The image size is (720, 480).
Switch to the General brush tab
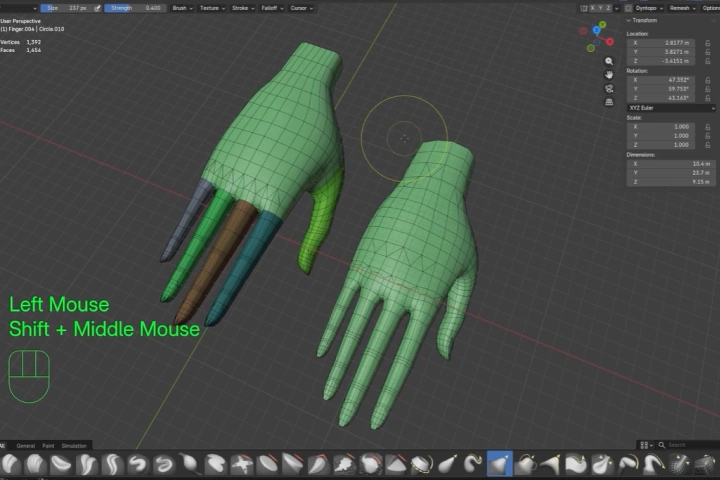(25, 446)
